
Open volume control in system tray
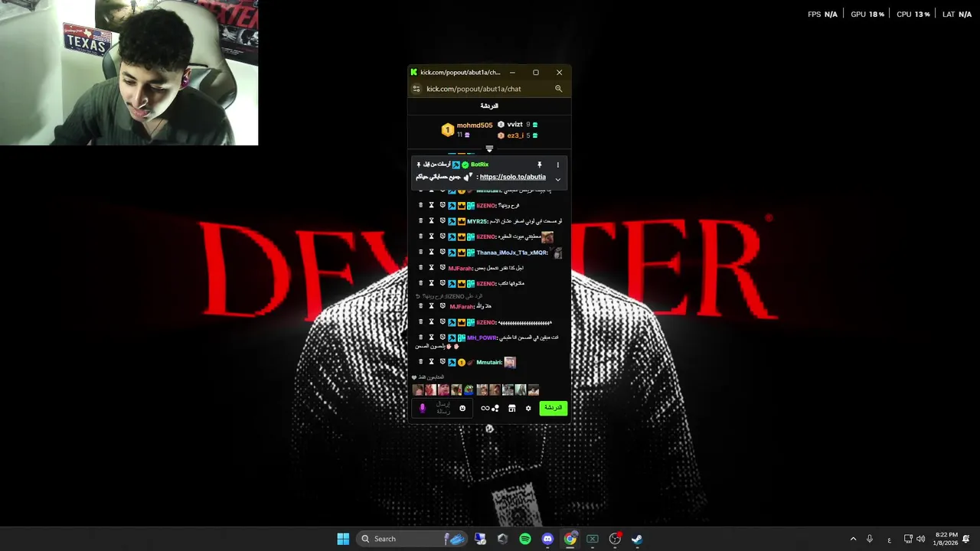[x=920, y=539]
